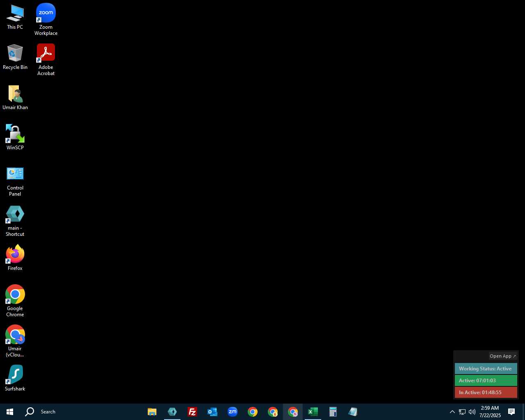The width and height of the screenshot is (525, 420).
Task: Select the Google Chrome desktop shortcut
Action: point(15,301)
